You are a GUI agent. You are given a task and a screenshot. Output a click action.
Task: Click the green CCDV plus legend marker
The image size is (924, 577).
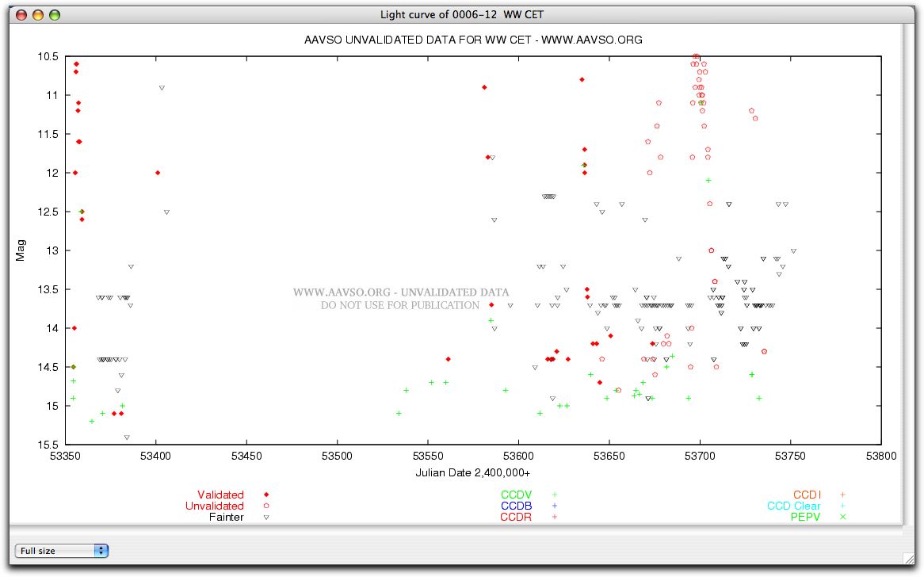(555, 495)
